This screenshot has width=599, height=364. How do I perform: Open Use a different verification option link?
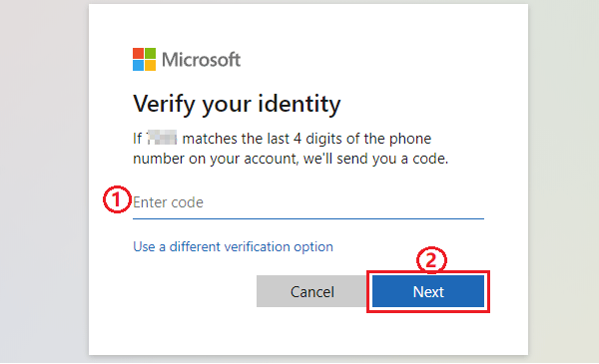pyautogui.click(x=233, y=247)
